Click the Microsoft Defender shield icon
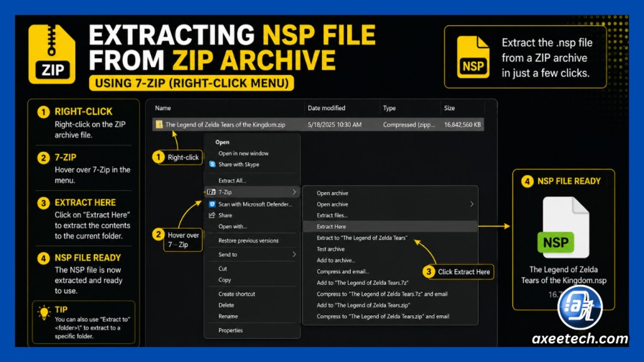The image size is (644, 362). point(212,204)
